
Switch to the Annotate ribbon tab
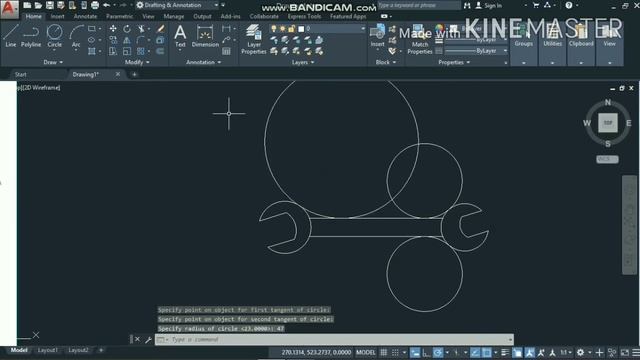tap(85, 16)
